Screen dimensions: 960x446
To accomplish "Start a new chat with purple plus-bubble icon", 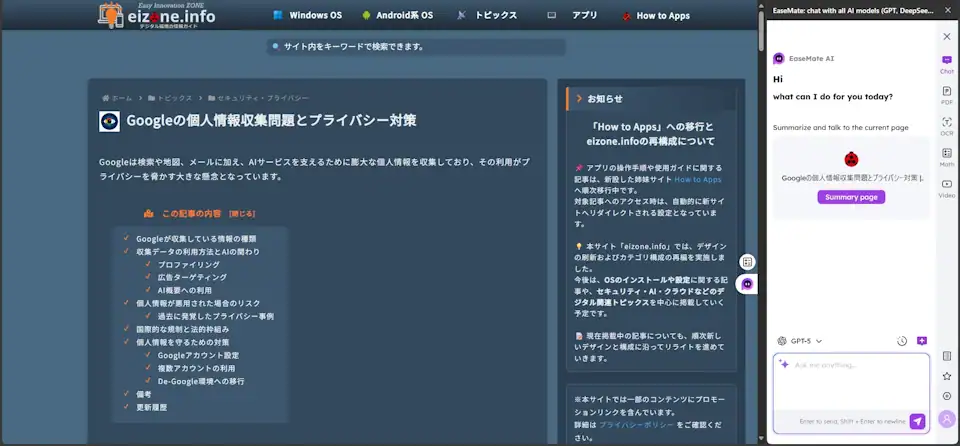I will [922, 341].
